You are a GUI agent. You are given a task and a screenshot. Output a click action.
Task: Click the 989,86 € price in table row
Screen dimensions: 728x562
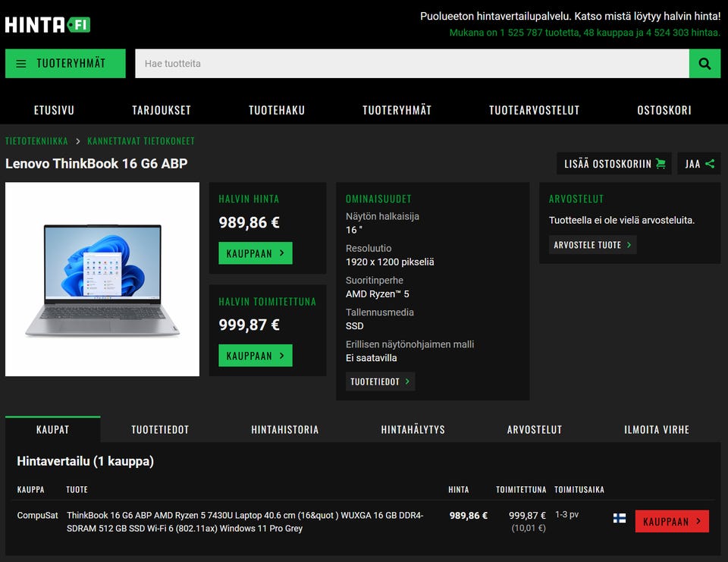(x=469, y=515)
